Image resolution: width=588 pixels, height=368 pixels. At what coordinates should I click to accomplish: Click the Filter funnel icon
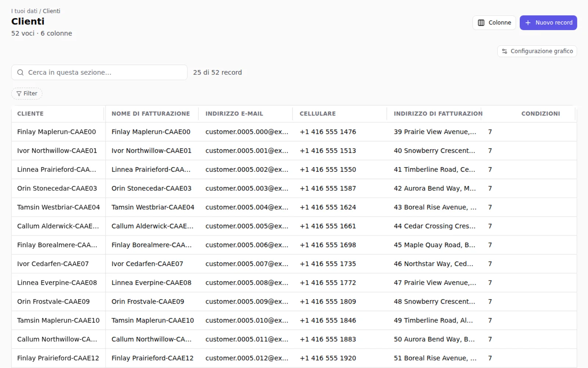19,93
